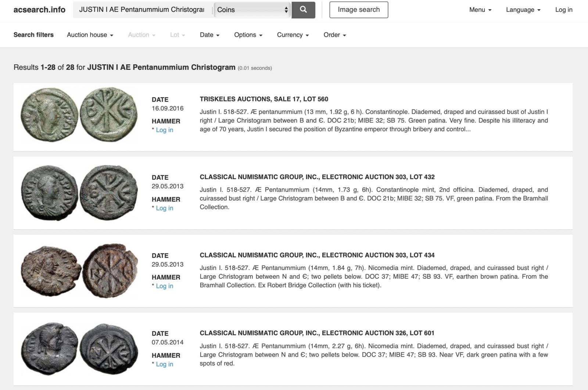Open the Menu dropdown

tap(480, 10)
